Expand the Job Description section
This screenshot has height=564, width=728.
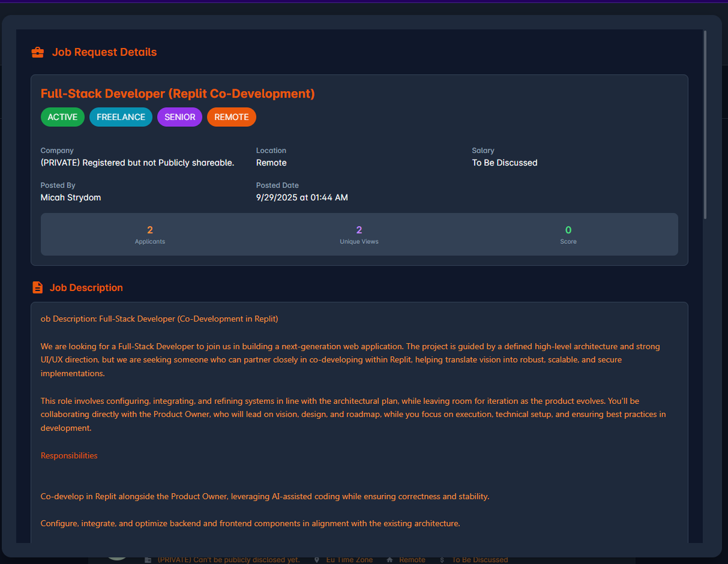86,287
